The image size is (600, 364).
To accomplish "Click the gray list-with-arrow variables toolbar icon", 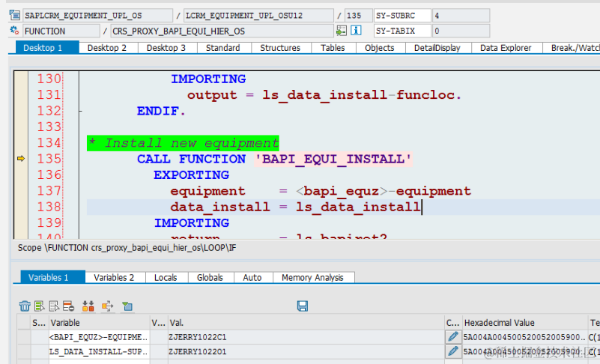I will click(x=54, y=306).
